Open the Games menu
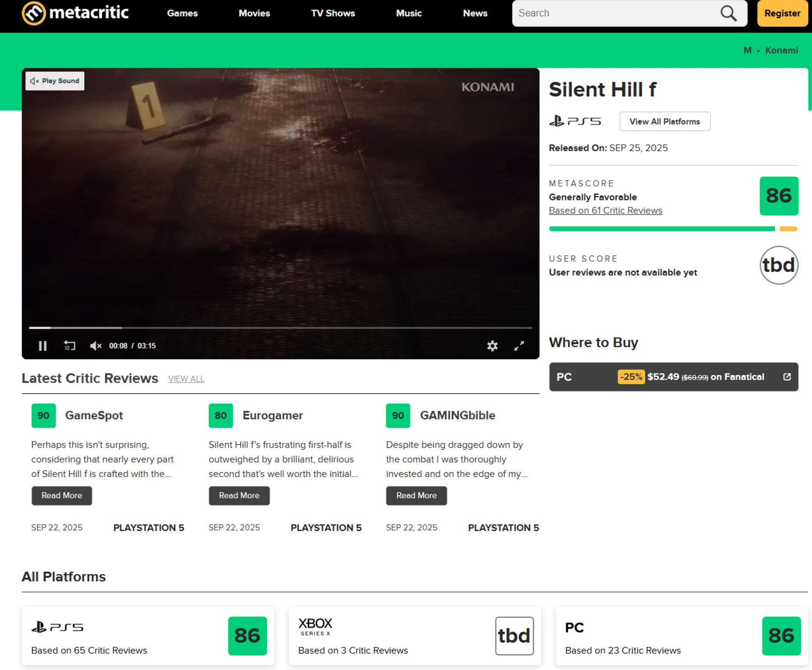 [182, 14]
